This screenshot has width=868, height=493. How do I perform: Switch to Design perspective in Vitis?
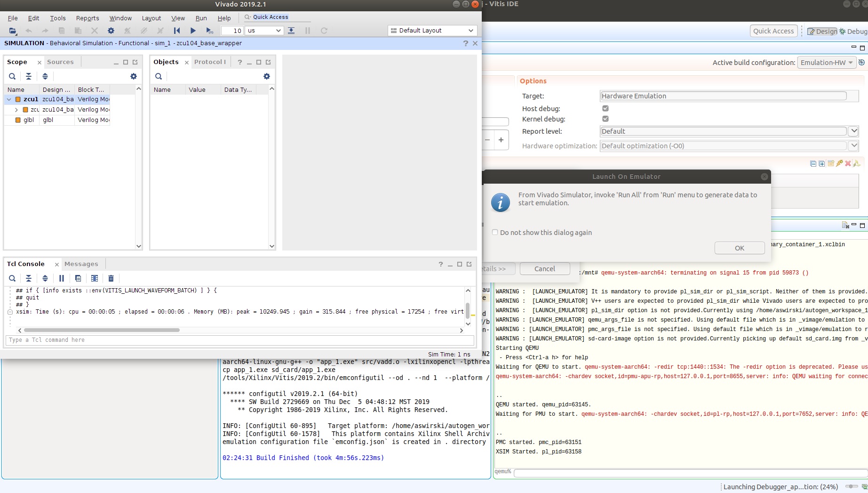822,32
